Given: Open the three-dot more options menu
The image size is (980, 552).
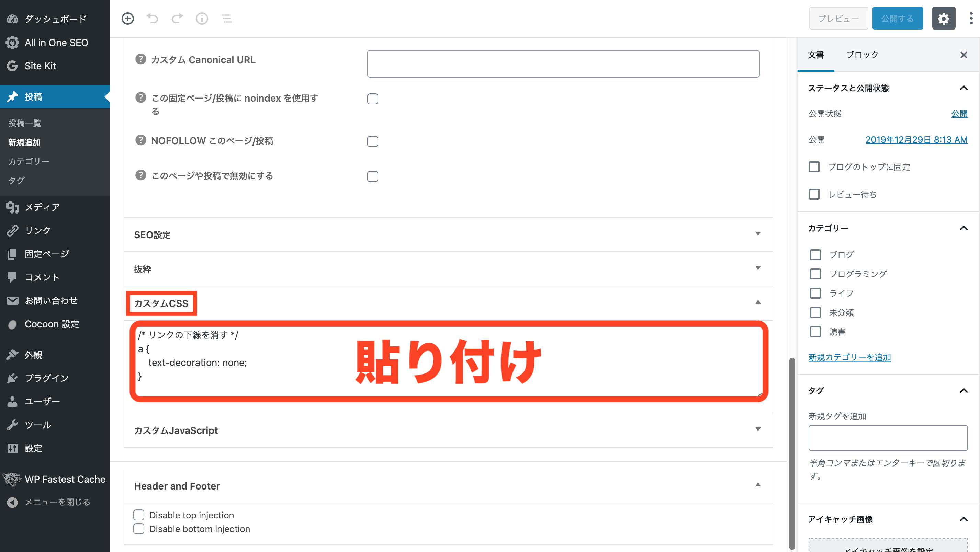Looking at the screenshot, I should (x=971, y=18).
